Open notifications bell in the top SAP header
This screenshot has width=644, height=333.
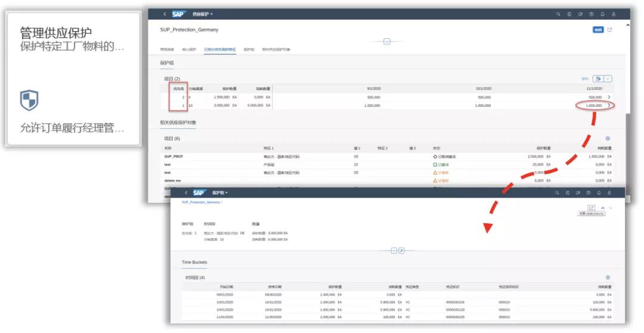[602, 14]
